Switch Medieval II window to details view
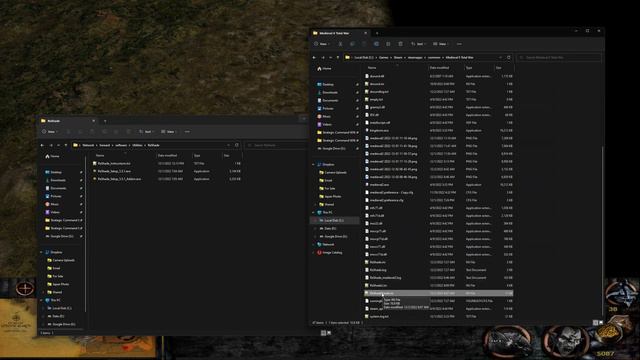 click(x=596, y=322)
